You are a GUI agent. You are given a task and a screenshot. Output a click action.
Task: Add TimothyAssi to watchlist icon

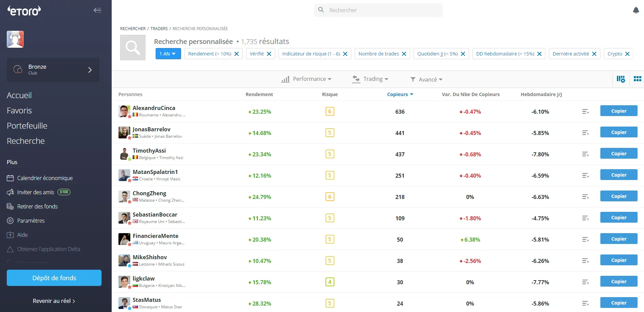(x=585, y=154)
